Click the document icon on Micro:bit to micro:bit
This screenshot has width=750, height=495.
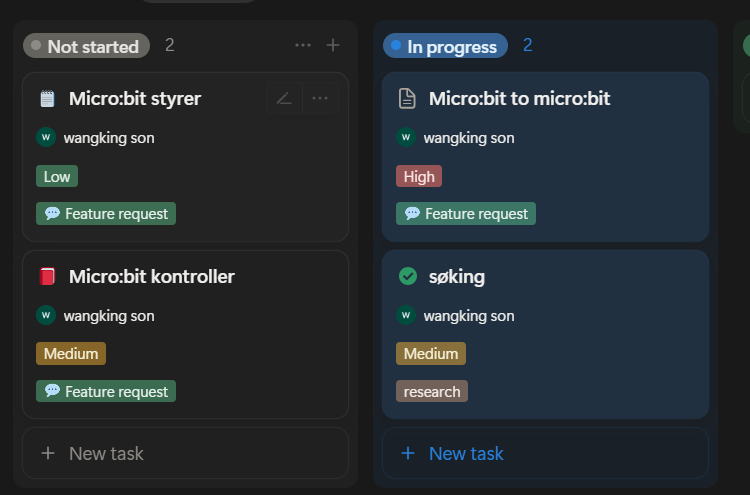(407, 98)
